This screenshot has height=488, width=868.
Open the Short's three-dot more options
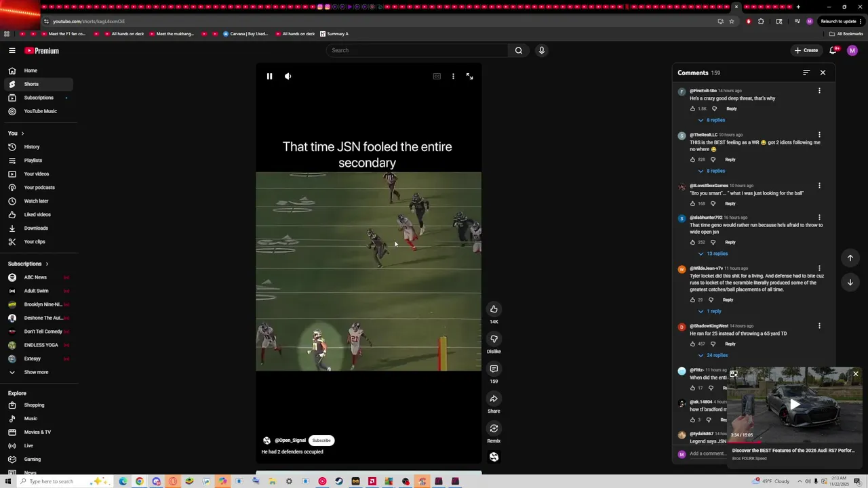pyautogui.click(x=453, y=77)
